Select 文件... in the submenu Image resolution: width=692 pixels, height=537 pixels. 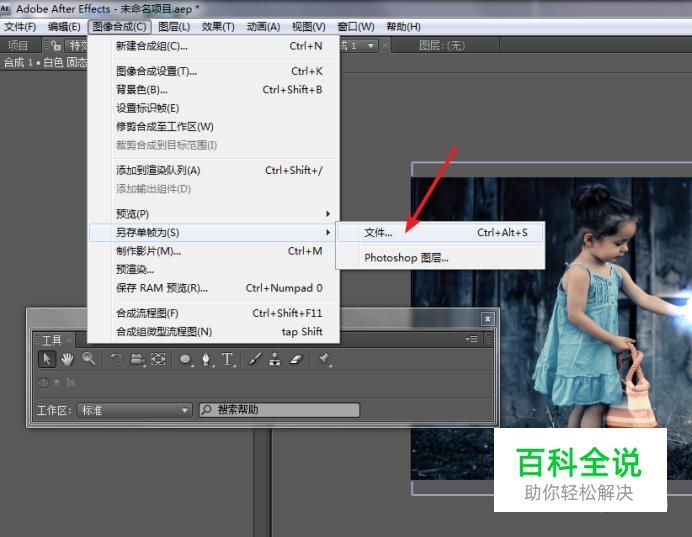coord(440,233)
